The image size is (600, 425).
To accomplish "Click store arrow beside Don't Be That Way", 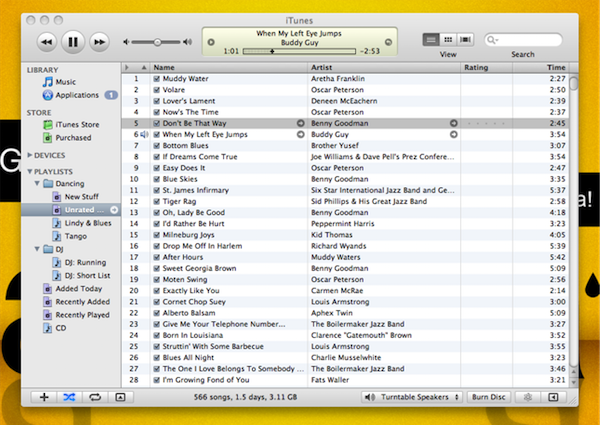I will [301, 123].
